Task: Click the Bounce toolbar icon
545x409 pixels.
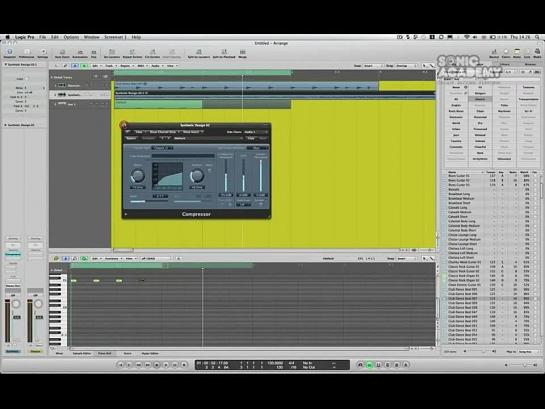Action: click(494, 53)
